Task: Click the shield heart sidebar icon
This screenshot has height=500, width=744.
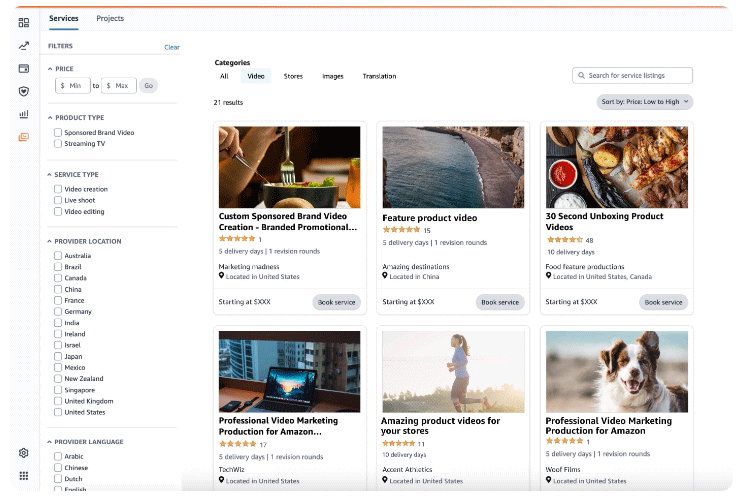Action: 24,91
